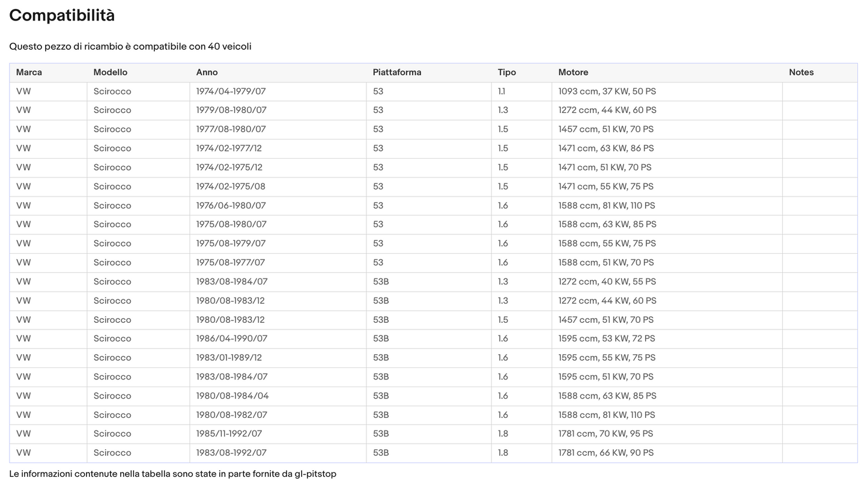
Task: Click the 1986/04-1990/07 year row
Action: (434, 338)
